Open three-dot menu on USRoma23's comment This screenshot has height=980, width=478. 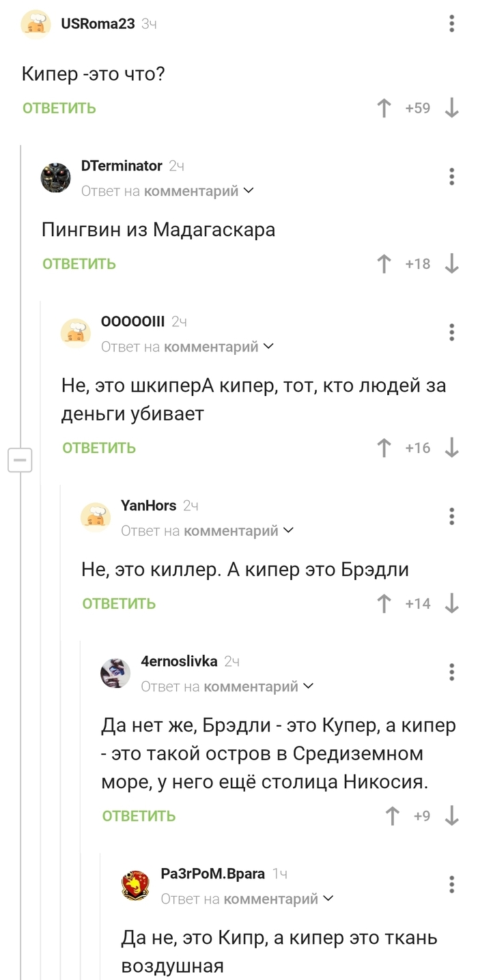click(x=451, y=24)
